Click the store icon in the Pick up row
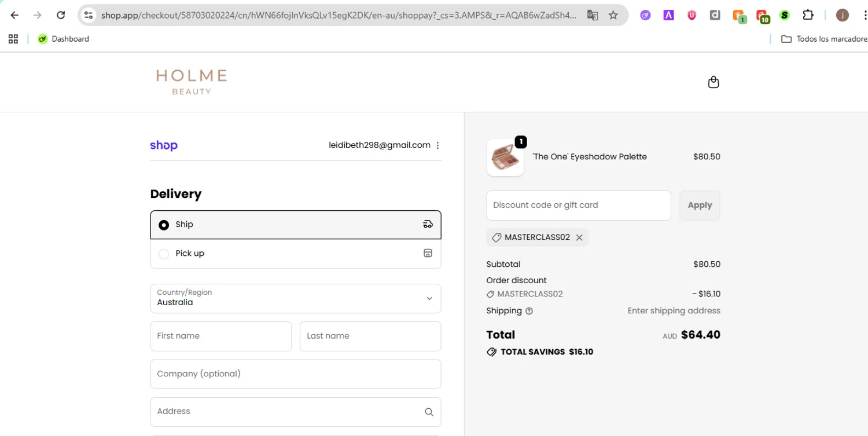Screen dimensions: 868x436 pyautogui.click(x=428, y=253)
